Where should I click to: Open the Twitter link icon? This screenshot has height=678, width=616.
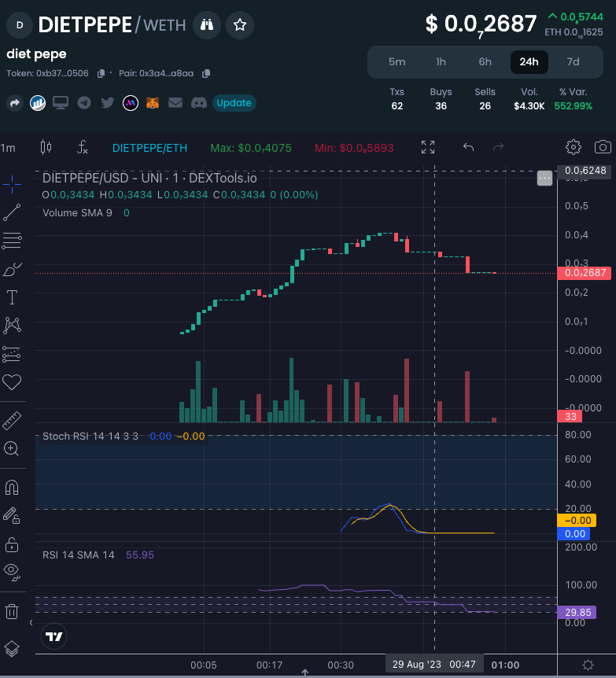(107, 103)
